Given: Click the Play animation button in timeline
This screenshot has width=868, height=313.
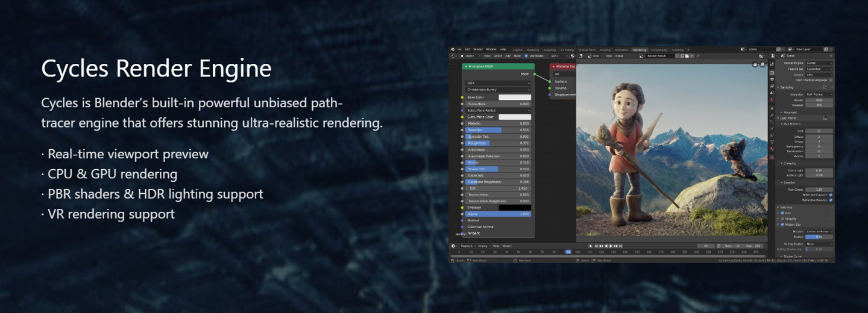Looking at the screenshot, I should (x=611, y=246).
